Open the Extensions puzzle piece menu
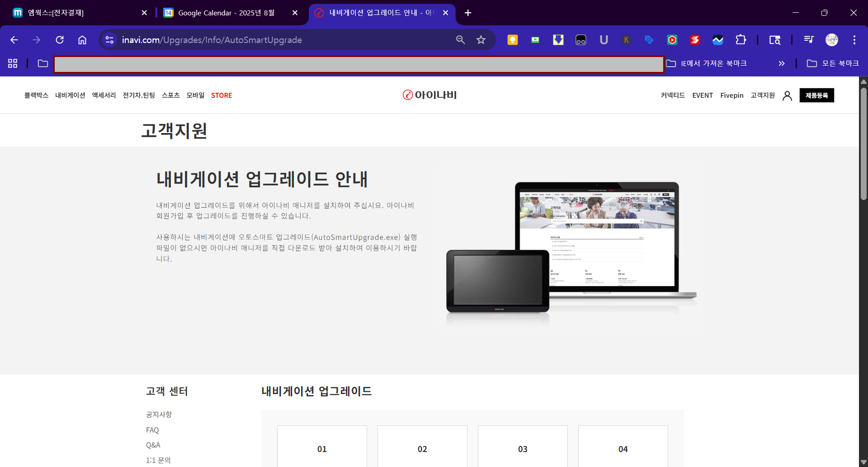The image size is (868, 467). [x=741, y=40]
